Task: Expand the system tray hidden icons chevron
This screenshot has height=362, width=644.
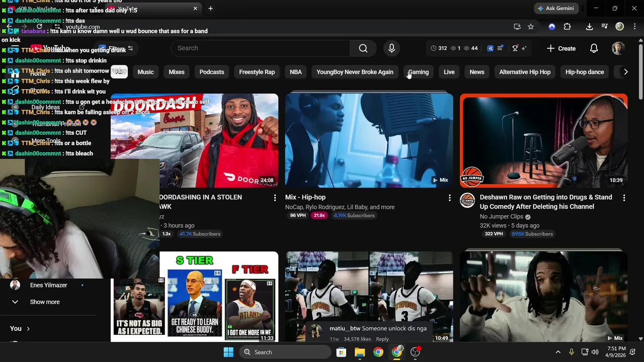Action: (558, 352)
